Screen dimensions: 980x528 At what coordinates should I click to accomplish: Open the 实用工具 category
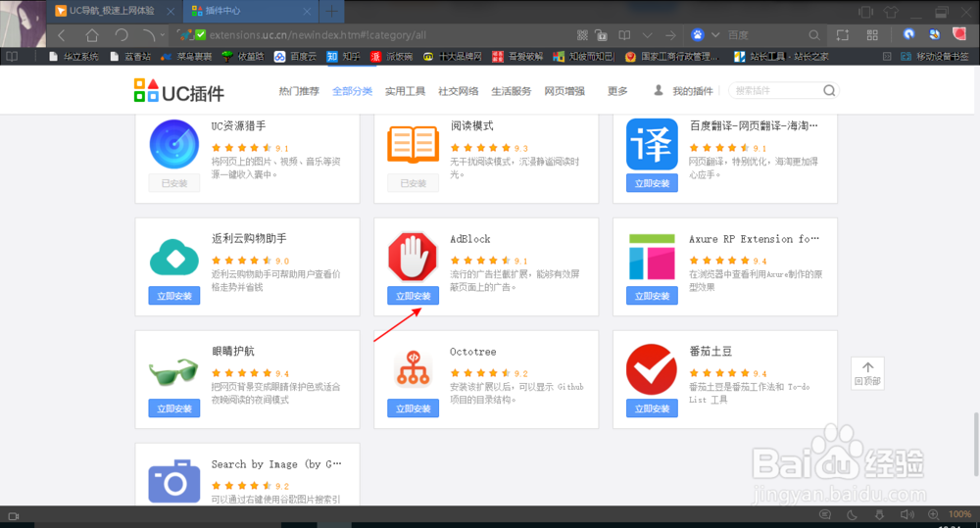pos(405,91)
